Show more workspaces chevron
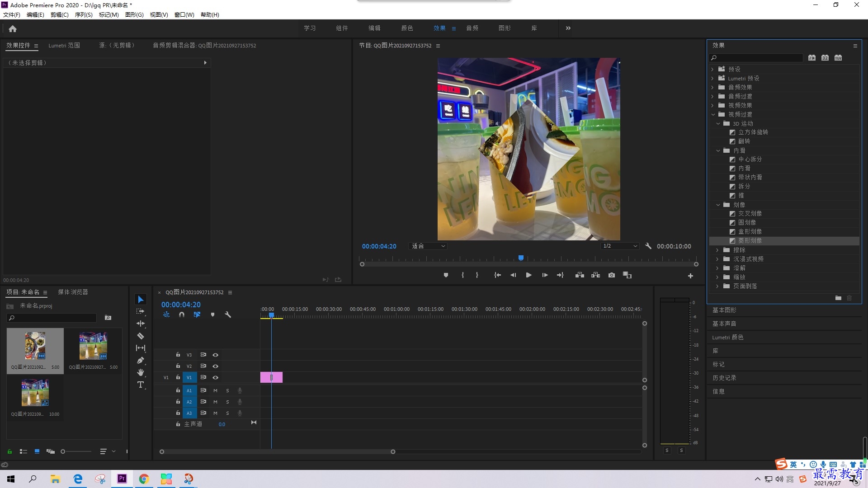 (568, 28)
